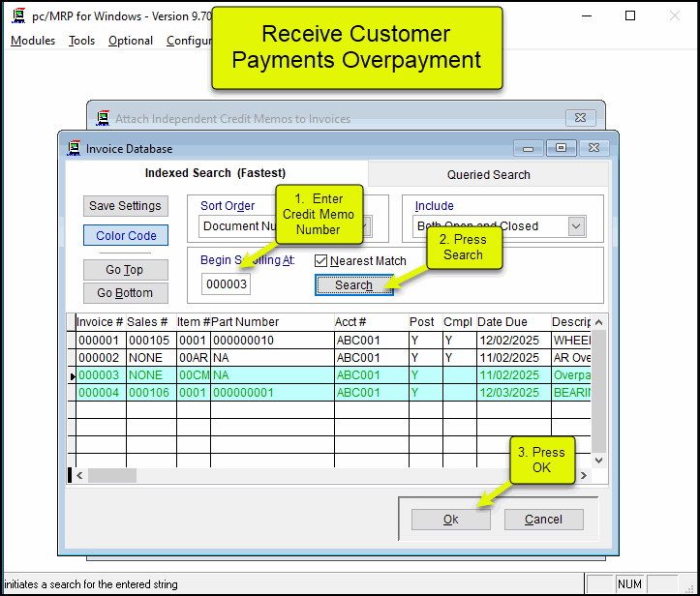Close the Invoice Database dialog

coord(593,148)
